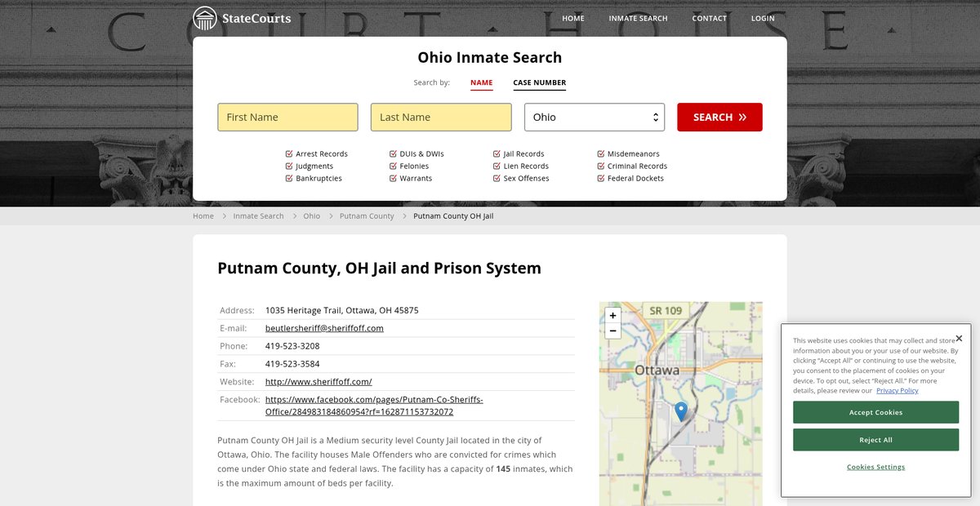Disable the Sex Offenses checkbox

click(497, 178)
